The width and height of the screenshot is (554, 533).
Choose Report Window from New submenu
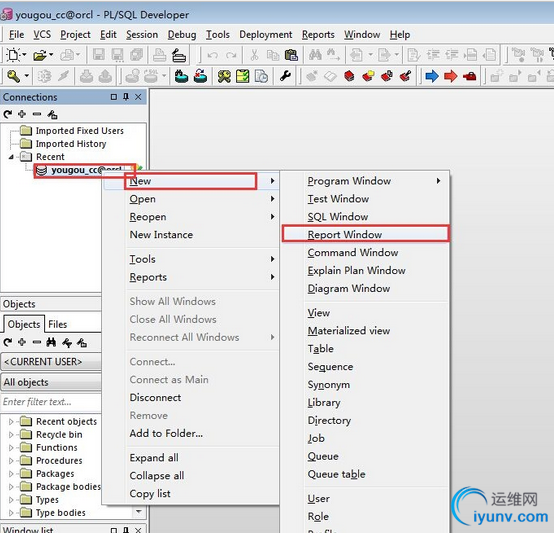coord(366,235)
